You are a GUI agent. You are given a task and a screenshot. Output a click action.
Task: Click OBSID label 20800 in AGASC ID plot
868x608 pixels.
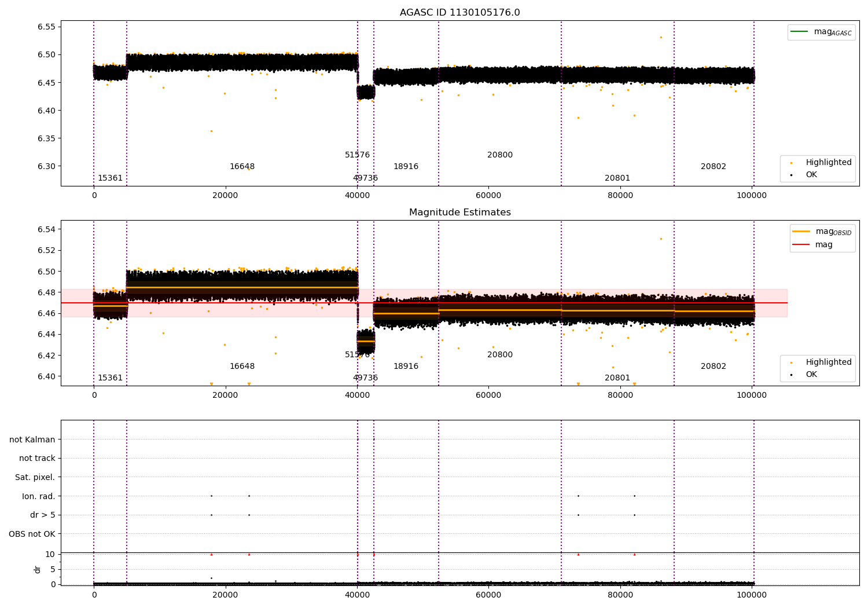point(500,155)
